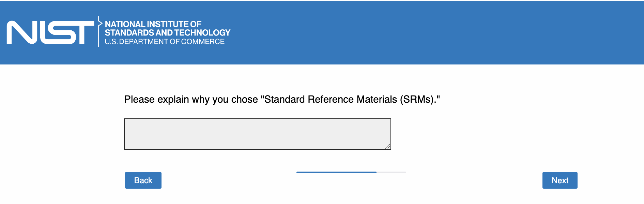Click the filled part of progress bar
Viewport: 644px width, 204px height.
[x=336, y=172]
